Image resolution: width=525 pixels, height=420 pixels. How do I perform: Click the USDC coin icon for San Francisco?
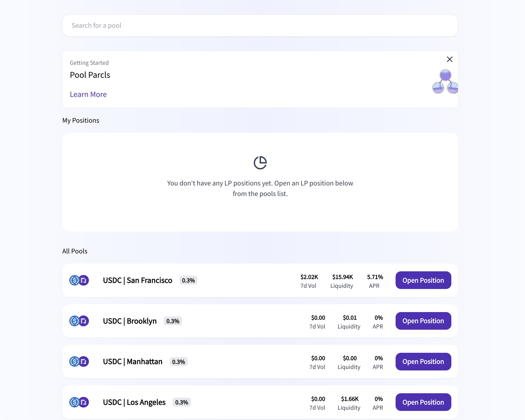tap(74, 280)
